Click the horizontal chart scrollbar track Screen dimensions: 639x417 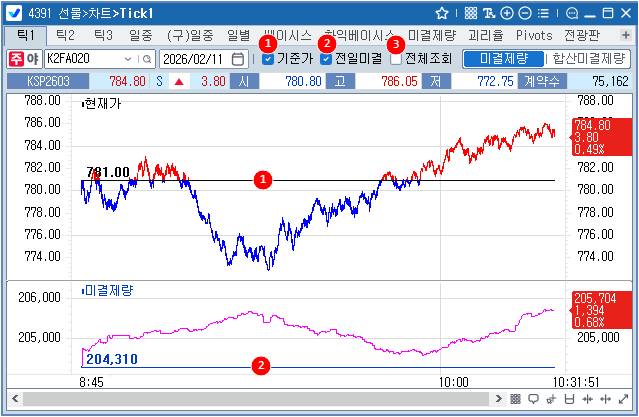coord(250,399)
